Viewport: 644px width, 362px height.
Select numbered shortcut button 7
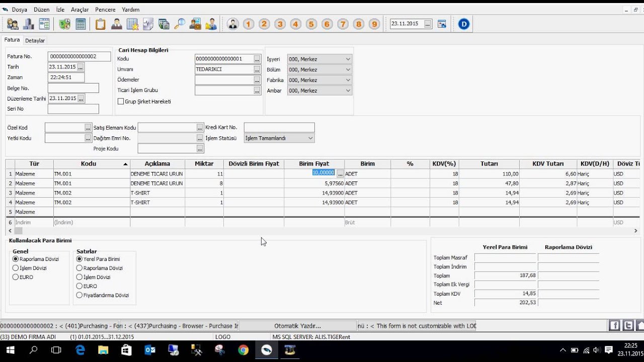click(343, 24)
